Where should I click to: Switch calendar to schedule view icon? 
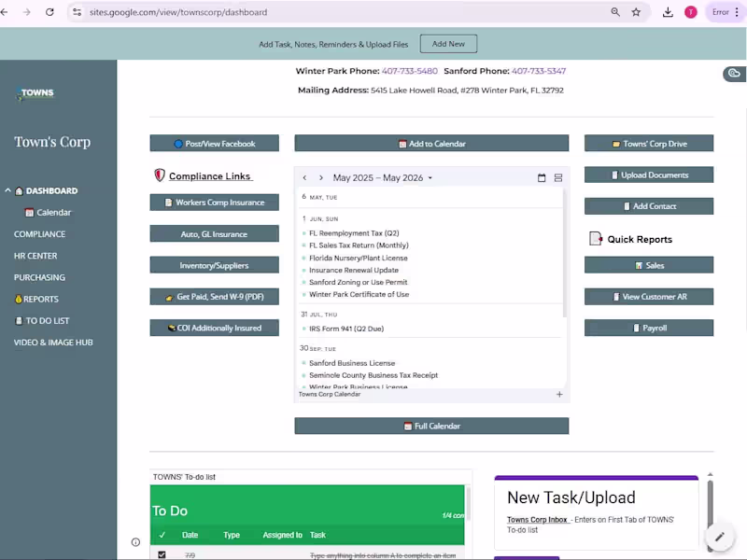coord(558,178)
